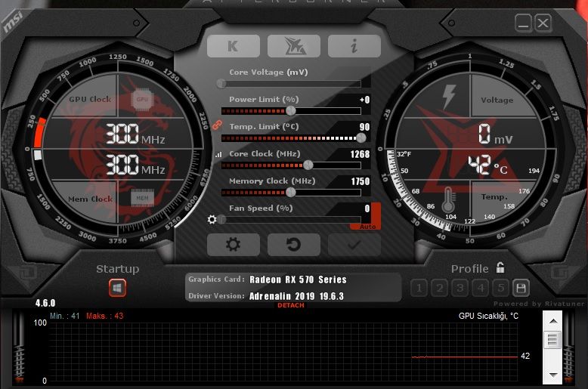
Task: Click the version number 4.6.0
Action: (45, 303)
